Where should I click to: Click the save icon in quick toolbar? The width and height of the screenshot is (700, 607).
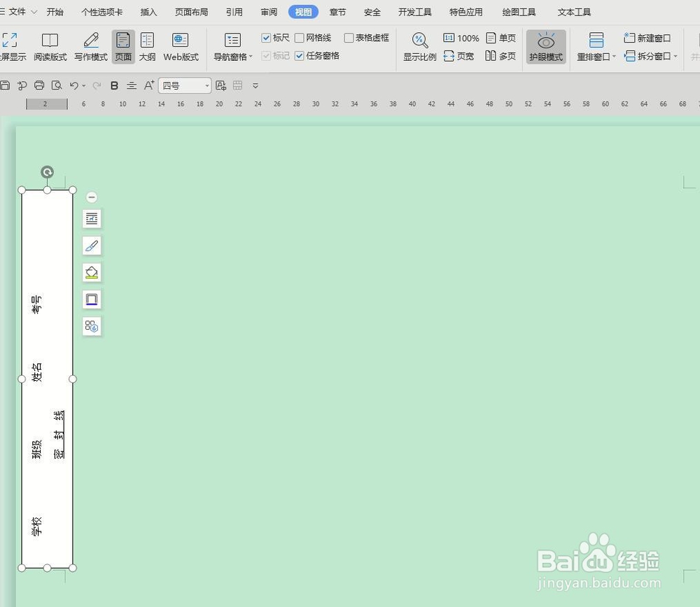point(5,85)
